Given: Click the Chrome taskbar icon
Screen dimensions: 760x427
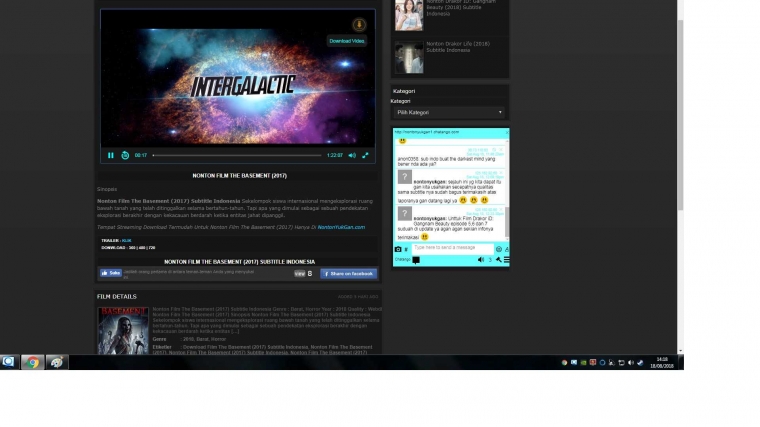Looking at the screenshot, I should 32,363.
